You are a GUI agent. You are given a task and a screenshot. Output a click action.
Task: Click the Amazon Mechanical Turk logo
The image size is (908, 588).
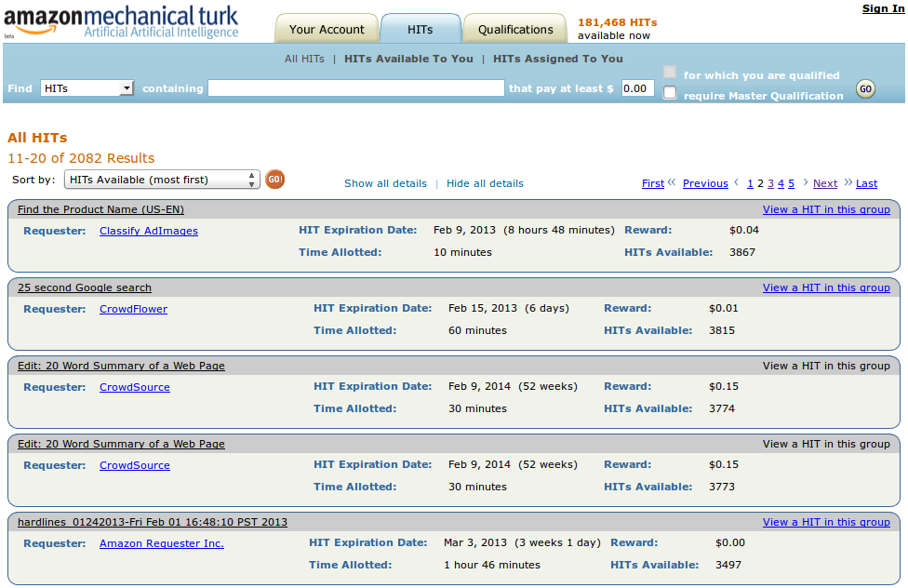[x=121, y=22]
